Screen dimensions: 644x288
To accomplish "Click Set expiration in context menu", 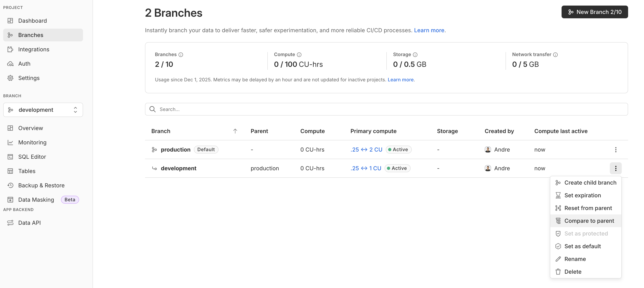I will [582, 196].
